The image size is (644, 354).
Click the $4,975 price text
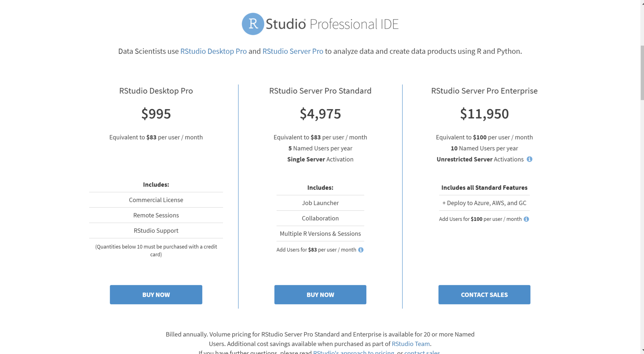pyautogui.click(x=320, y=114)
